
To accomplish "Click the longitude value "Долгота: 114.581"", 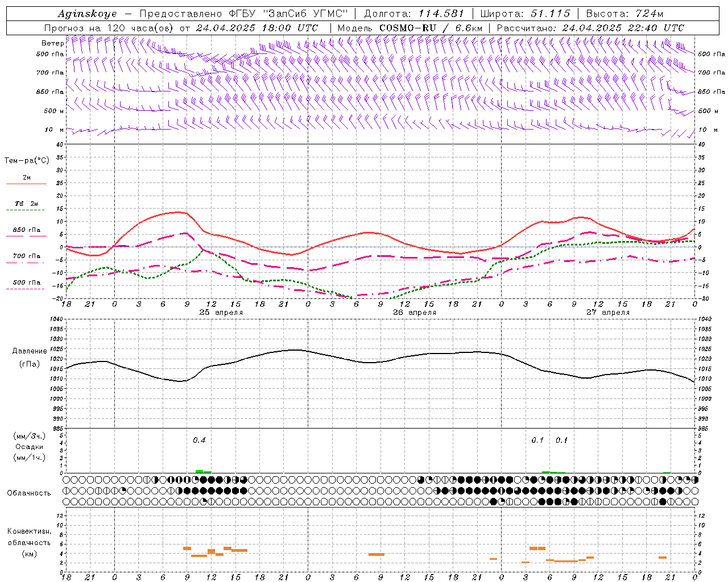I will [414, 14].
